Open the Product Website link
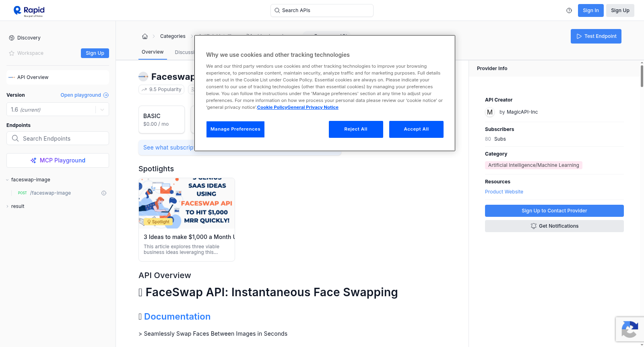The height and width of the screenshot is (347, 644). pyautogui.click(x=504, y=192)
